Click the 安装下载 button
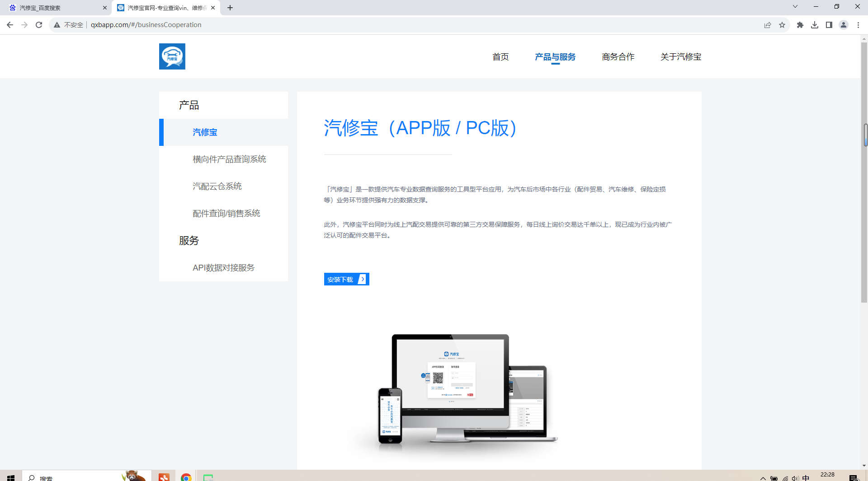Image resolution: width=868 pixels, height=481 pixels. tap(347, 279)
